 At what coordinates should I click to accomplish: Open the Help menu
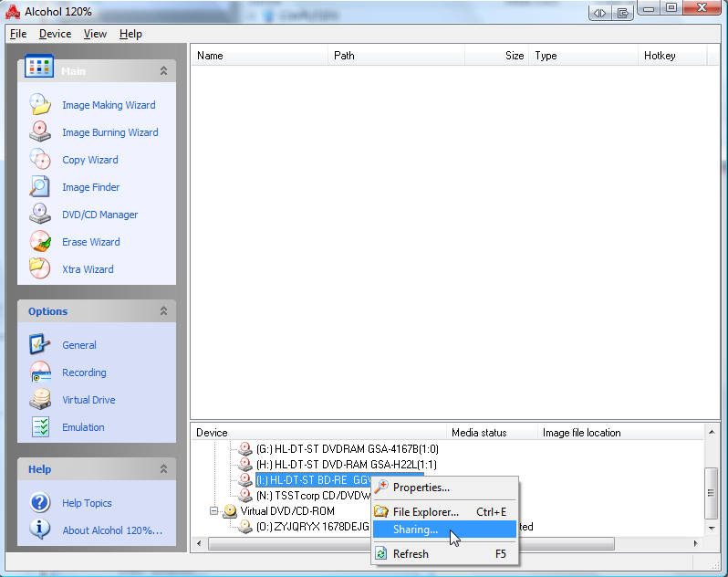tap(130, 34)
